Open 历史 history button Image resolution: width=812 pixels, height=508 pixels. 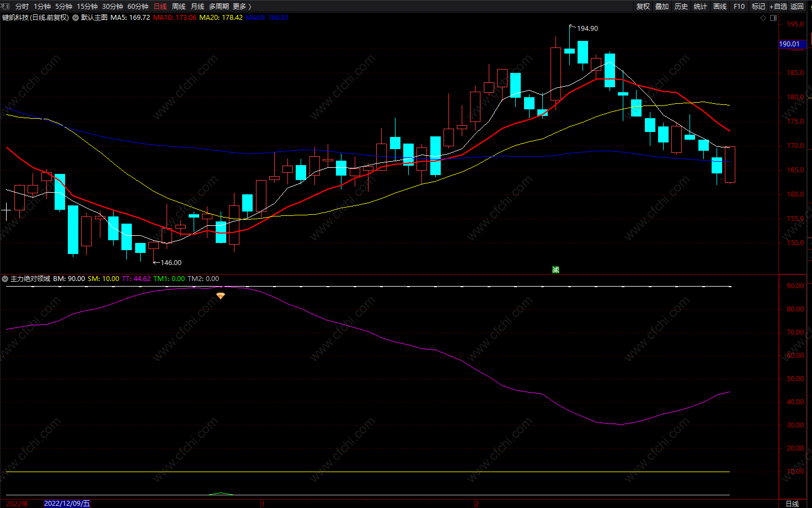click(x=681, y=7)
